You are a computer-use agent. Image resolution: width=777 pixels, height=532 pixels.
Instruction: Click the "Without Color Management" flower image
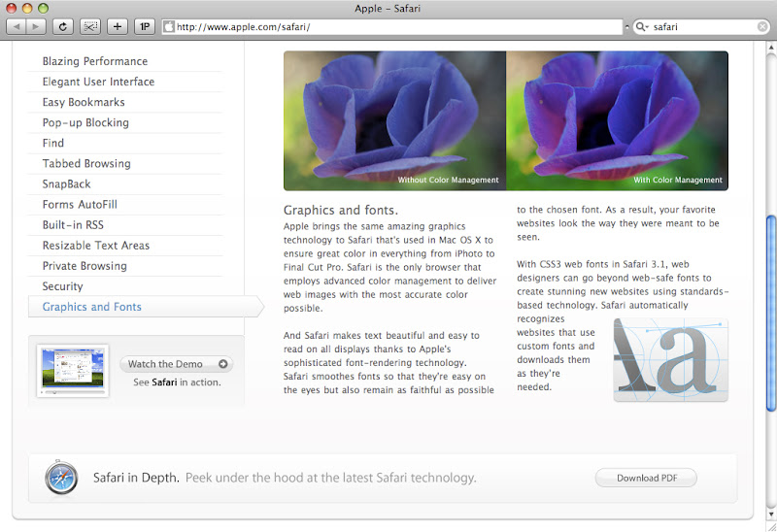tap(395, 120)
